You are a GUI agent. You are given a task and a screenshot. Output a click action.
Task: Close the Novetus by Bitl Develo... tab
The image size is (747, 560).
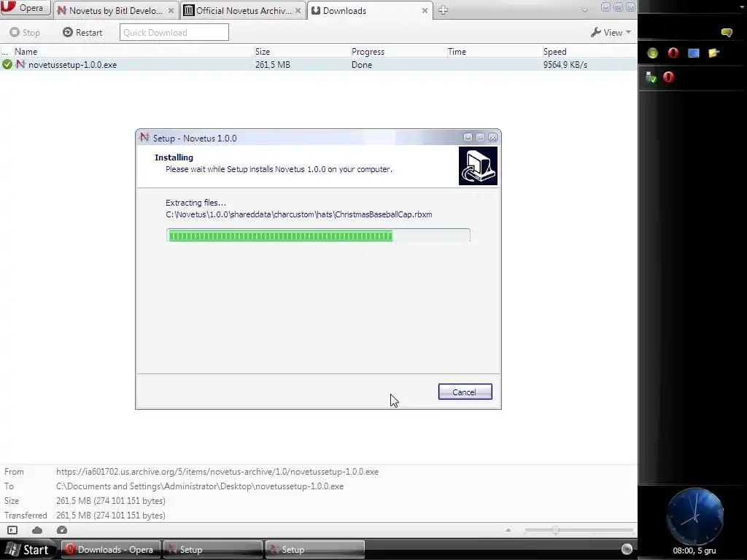click(x=171, y=10)
